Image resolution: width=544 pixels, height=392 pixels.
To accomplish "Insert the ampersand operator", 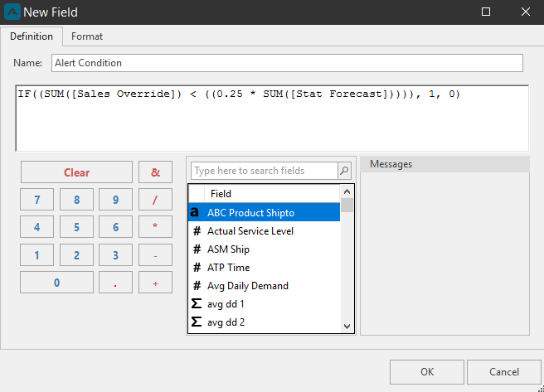I will pyautogui.click(x=155, y=172).
